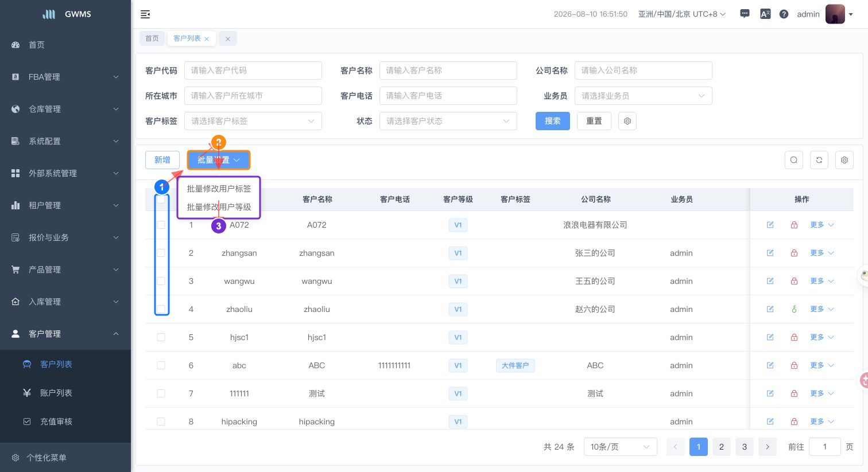Open 账户列表 in sidebar
Screen dimensions: 868x472
point(65,393)
